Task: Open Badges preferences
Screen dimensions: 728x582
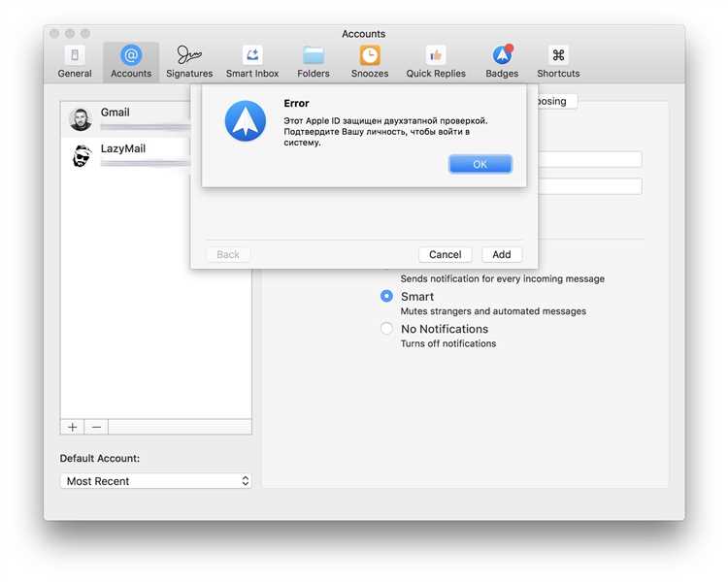Action: (x=502, y=62)
